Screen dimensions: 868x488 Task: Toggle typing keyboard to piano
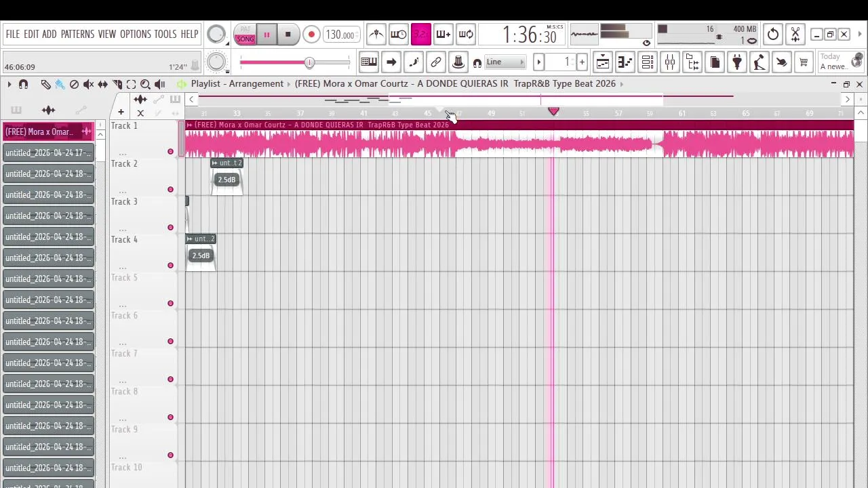[x=369, y=62]
